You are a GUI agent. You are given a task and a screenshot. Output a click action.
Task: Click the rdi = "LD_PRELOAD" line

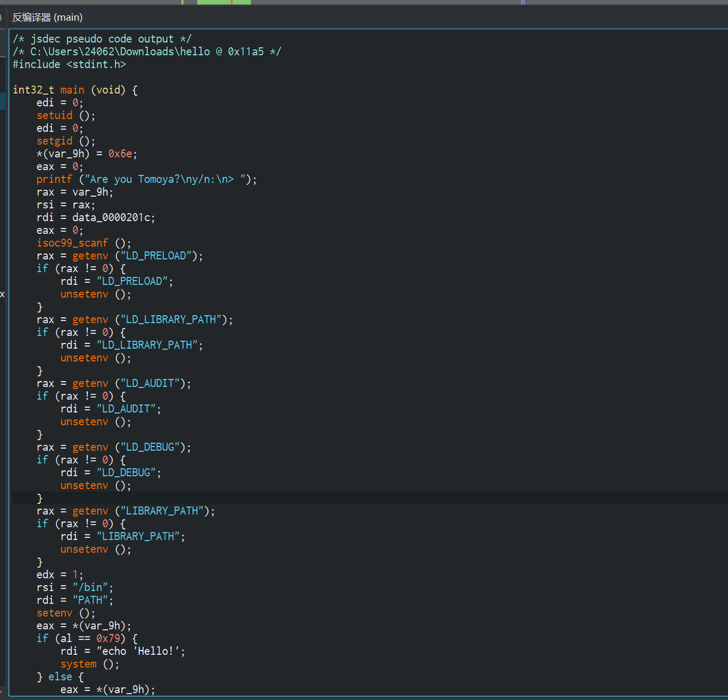pos(117,281)
